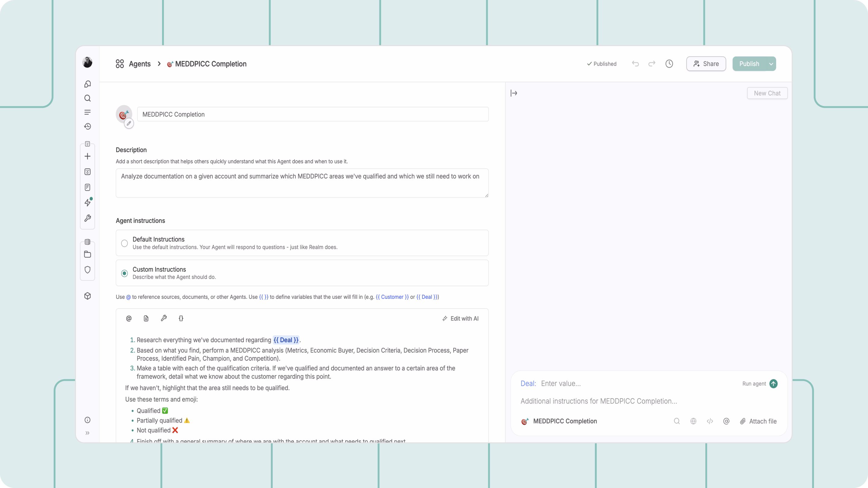Click the undo arrow icon
Screen dimensions: 868x488
(635, 64)
